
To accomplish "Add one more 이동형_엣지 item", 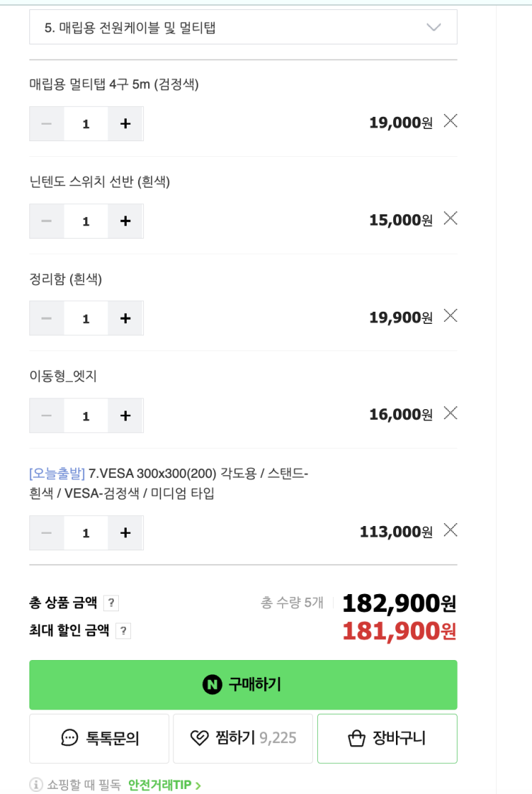I will coord(125,416).
